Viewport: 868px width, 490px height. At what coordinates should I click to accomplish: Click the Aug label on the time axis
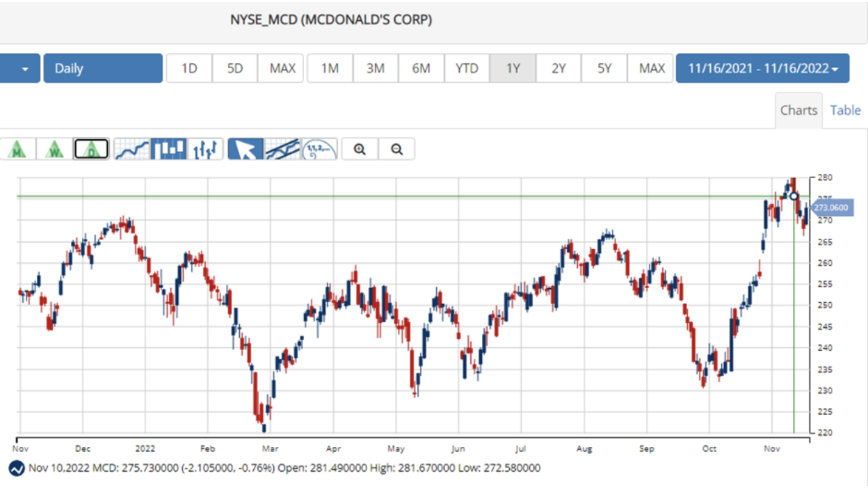pos(584,449)
